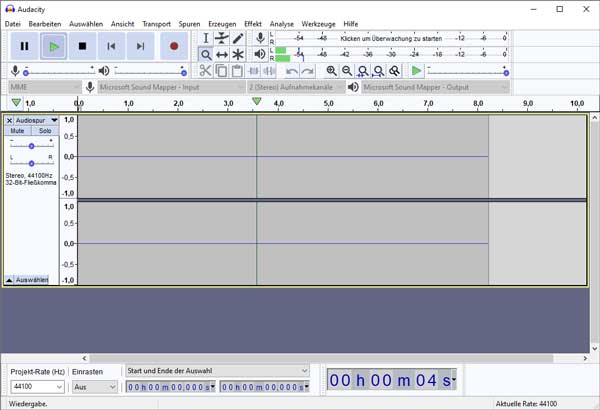Redo the last undone action
The height and width of the screenshot is (410, 600).
point(308,71)
